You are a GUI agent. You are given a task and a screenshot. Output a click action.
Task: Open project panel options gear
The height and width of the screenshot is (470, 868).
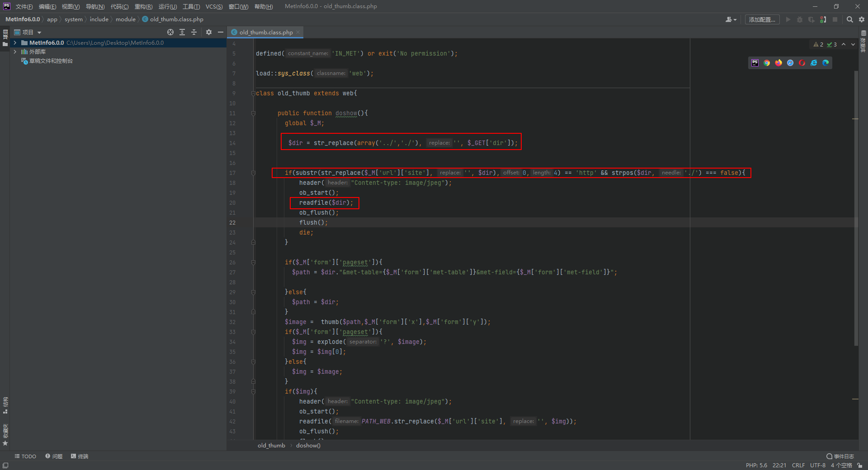coord(209,32)
